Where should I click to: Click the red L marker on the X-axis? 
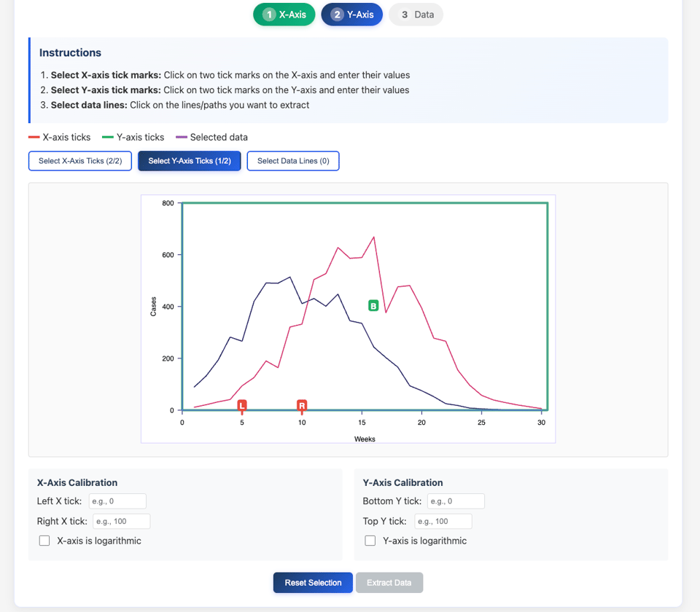[242, 405]
